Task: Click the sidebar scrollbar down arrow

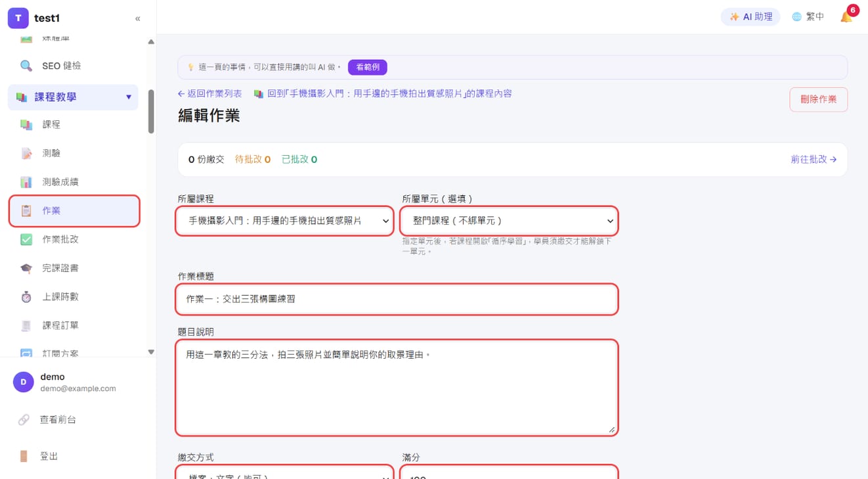Action: click(151, 352)
